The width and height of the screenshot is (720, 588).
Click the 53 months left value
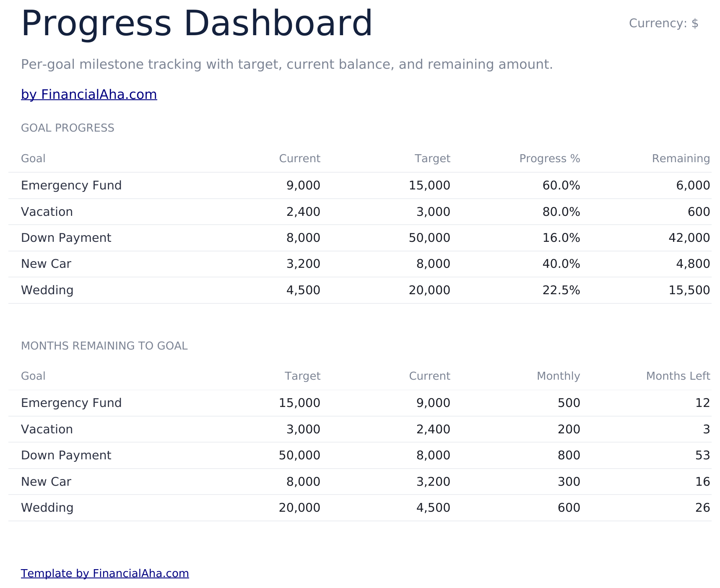(702, 455)
